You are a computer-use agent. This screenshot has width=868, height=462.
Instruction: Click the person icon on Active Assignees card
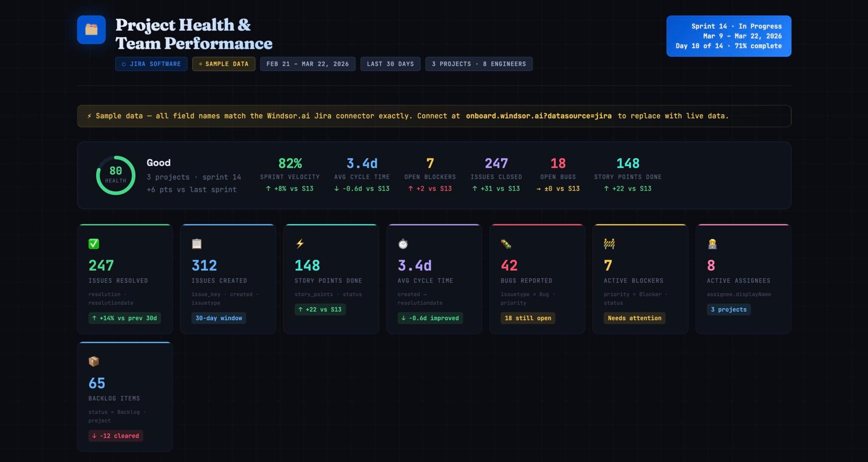click(712, 244)
